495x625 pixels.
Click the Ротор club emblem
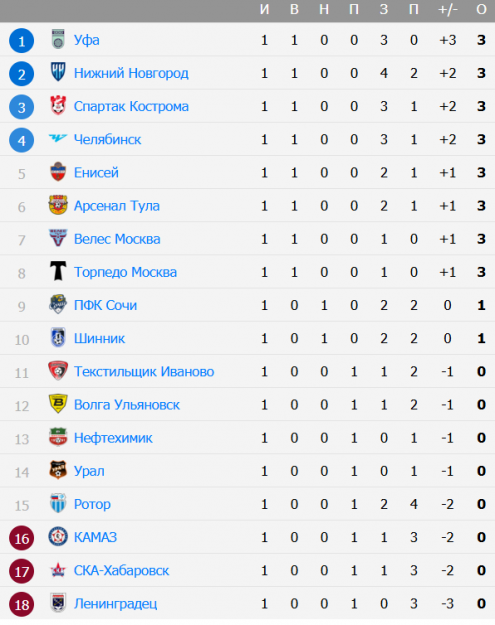(x=58, y=503)
